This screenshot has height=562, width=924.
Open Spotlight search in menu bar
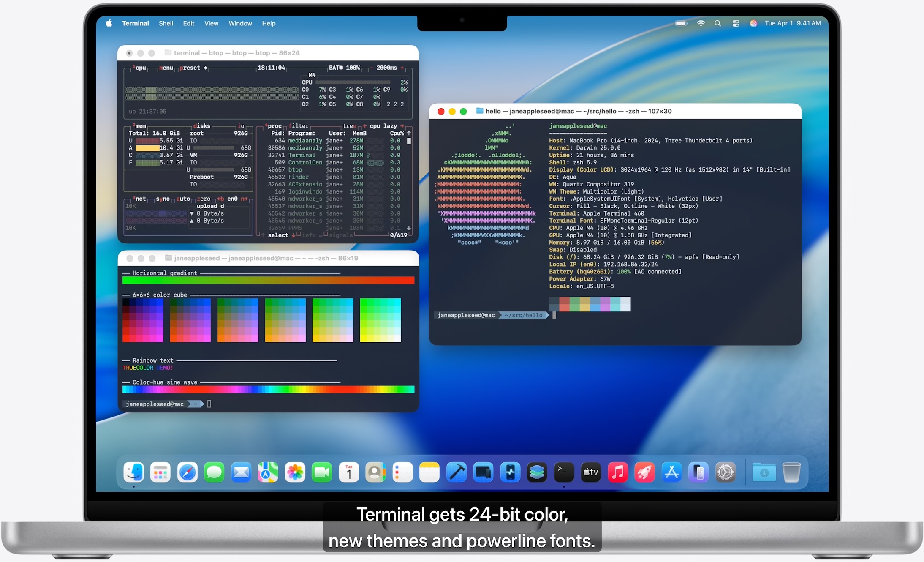pyautogui.click(x=718, y=23)
